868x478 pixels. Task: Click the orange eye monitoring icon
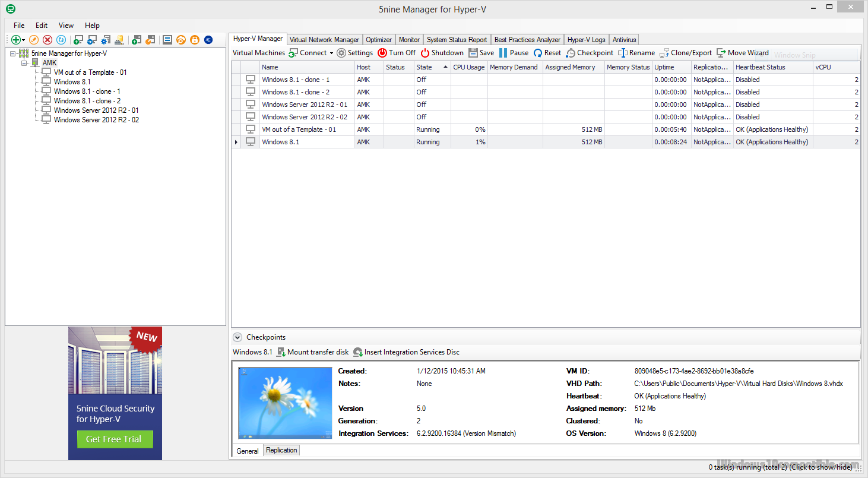(x=181, y=40)
